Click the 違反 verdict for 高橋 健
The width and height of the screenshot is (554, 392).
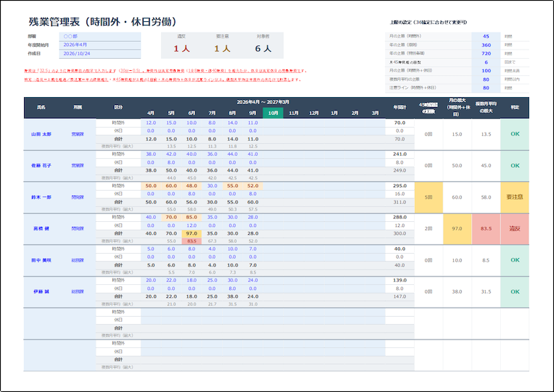515,229
